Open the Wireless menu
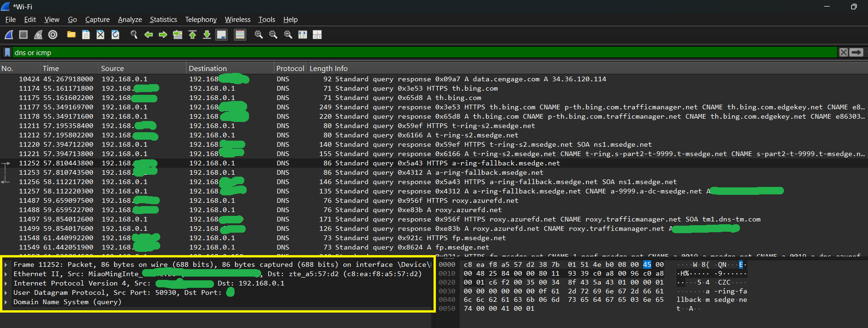This screenshot has height=328, width=868. point(238,20)
